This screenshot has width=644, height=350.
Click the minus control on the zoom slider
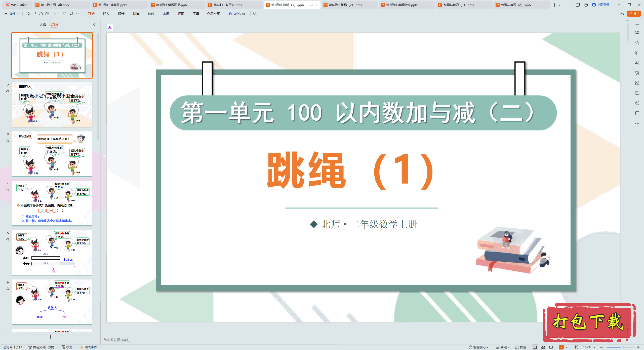tap(601, 347)
